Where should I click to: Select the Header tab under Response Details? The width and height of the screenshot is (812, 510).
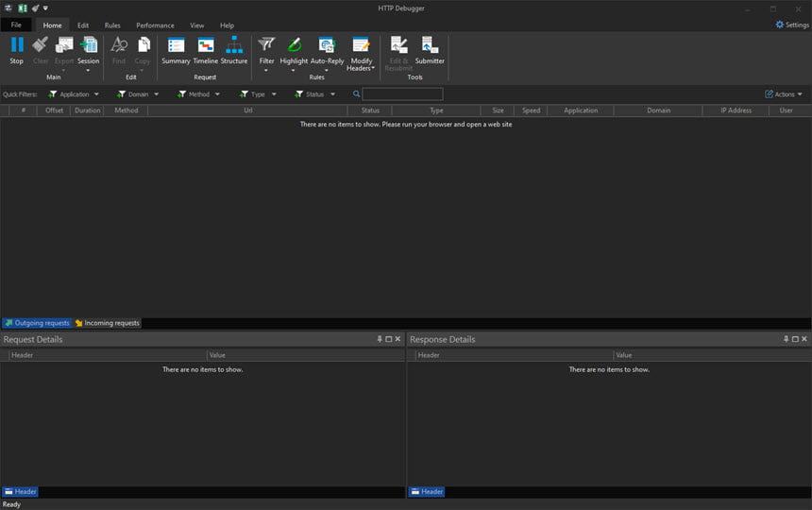click(x=427, y=491)
